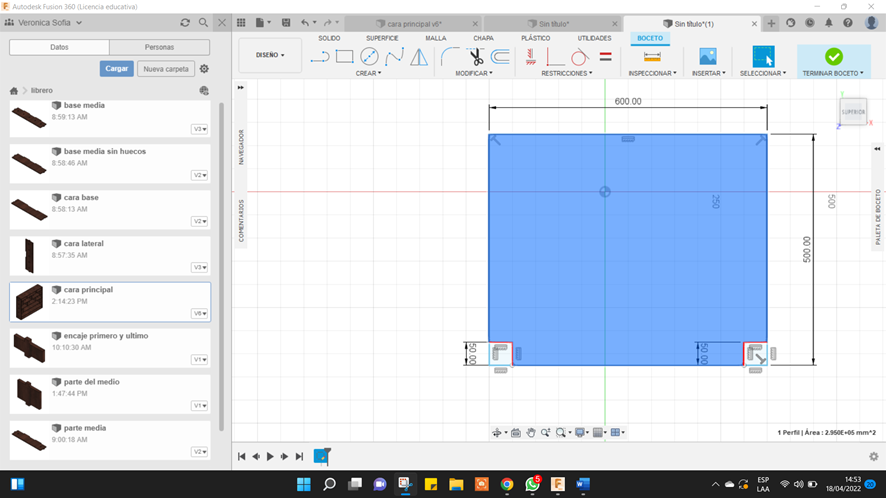Open the cara principal v6 document tab
The width and height of the screenshot is (886, 498).
click(x=414, y=24)
